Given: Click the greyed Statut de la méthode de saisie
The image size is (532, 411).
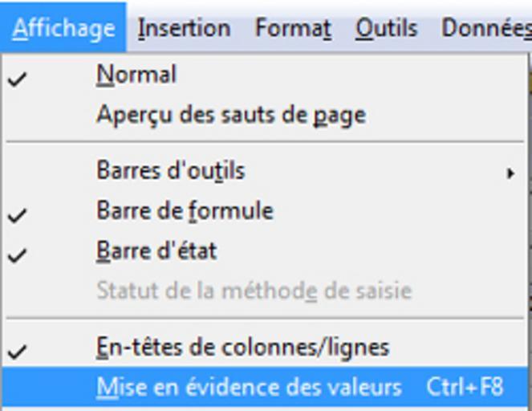Looking at the screenshot, I should coord(254,290).
